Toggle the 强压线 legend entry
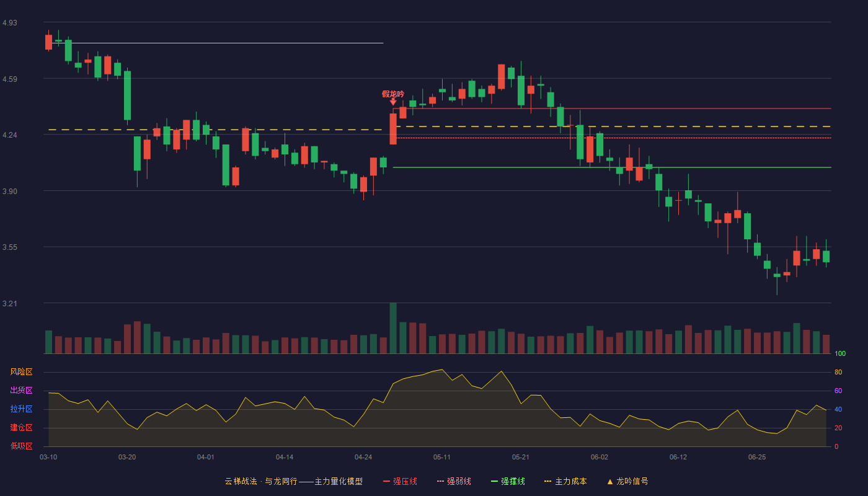 [x=400, y=481]
